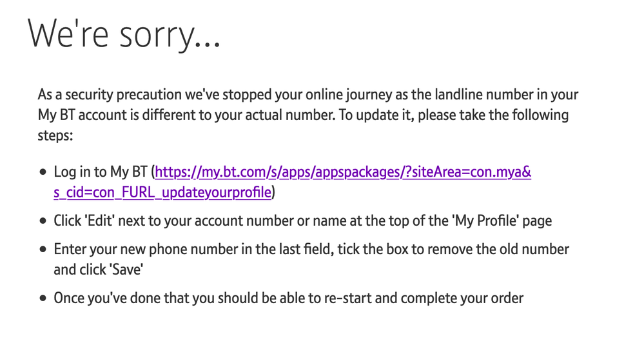Click the security precaution paragraph
The width and height of the screenshot is (644, 356).
[308, 115]
